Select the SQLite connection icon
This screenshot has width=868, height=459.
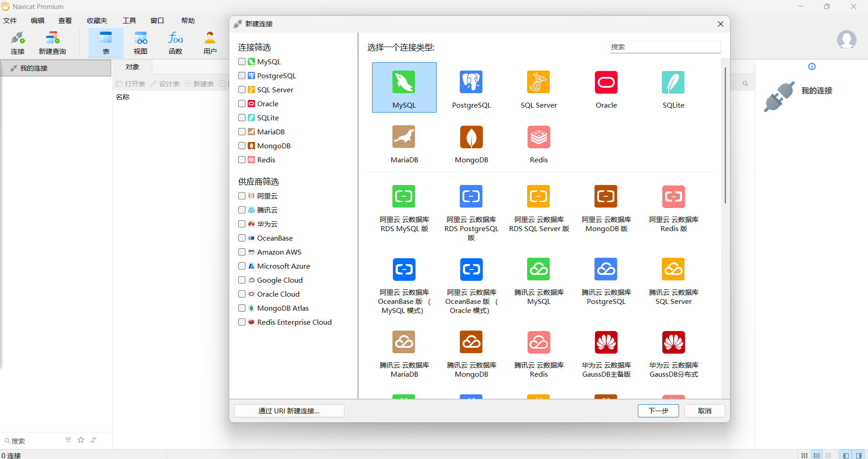tap(673, 83)
